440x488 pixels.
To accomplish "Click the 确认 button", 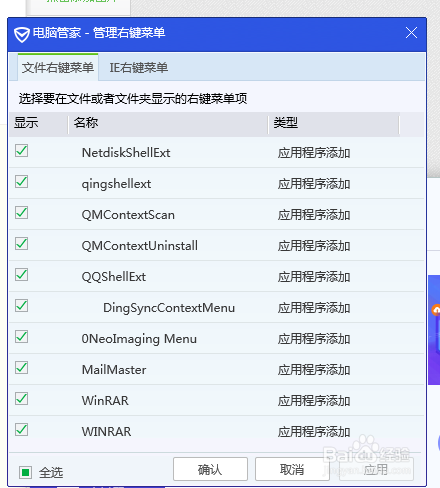I will click(210, 469).
